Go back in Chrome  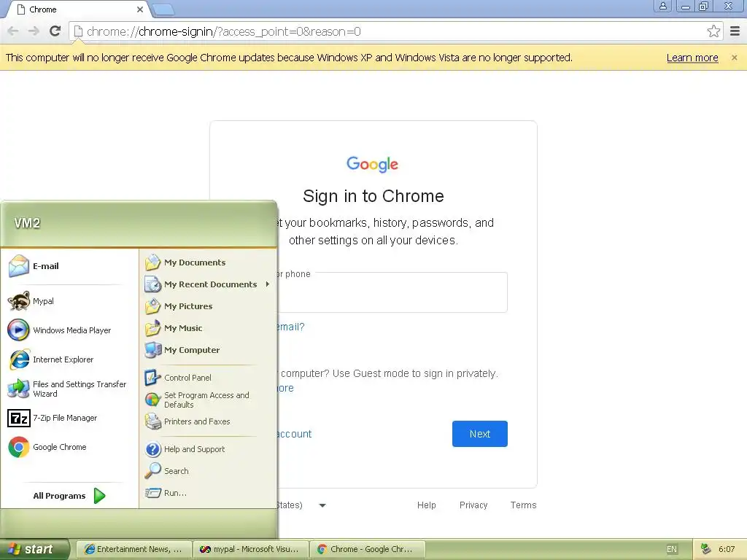(13, 31)
